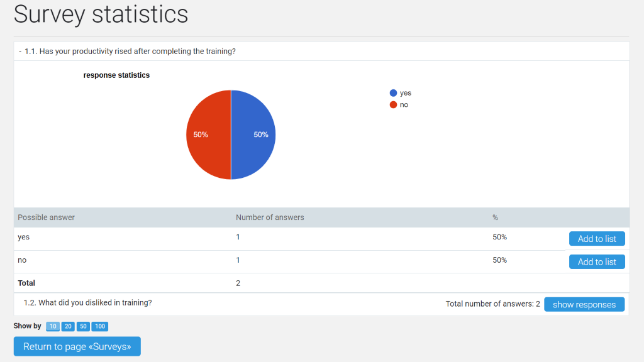
Task: Show responses for question 1.2
Action: click(x=584, y=305)
